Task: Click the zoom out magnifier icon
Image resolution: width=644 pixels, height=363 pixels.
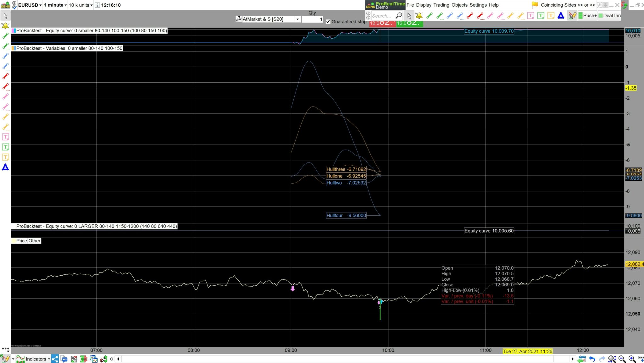Action: click(x=622, y=359)
